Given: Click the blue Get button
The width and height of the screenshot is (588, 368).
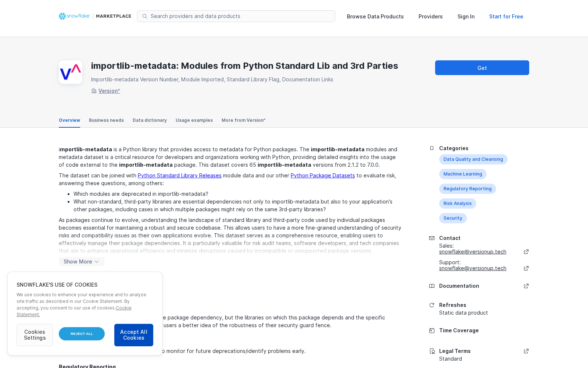Looking at the screenshot, I should 482,68.
